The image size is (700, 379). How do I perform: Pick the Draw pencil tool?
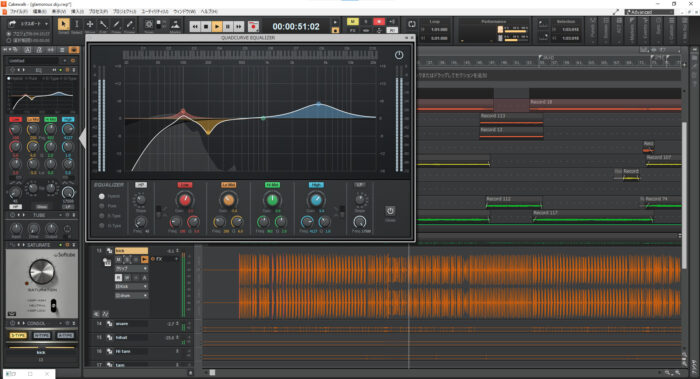[x=116, y=25]
